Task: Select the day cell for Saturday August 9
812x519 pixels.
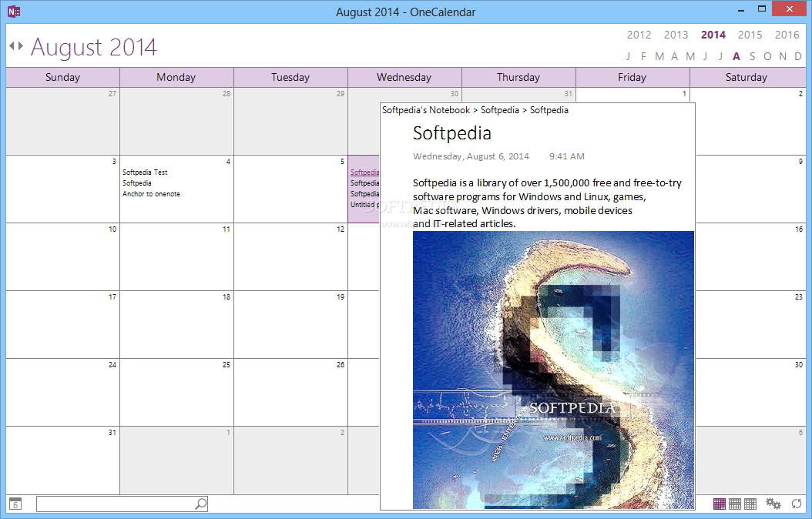Action: (750, 189)
